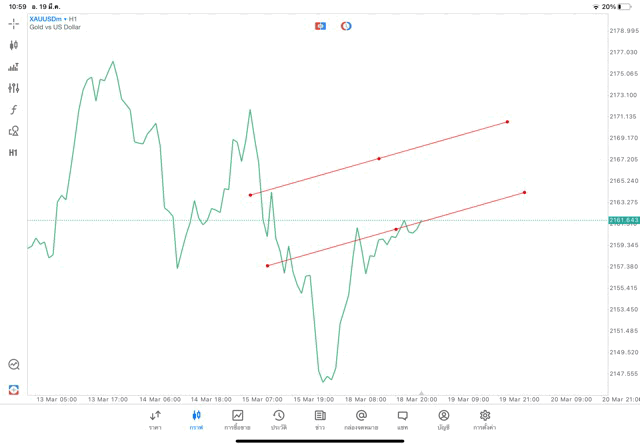Open the กล่องจดหมาย mailbox tab

click(x=361, y=420)
